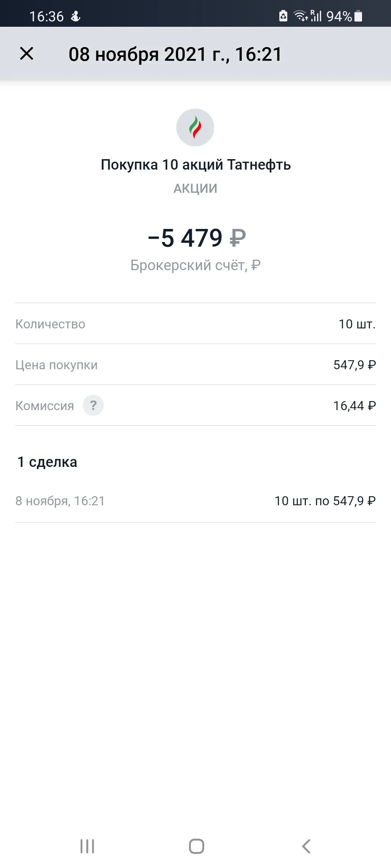Tap the Количество row

coord(195,324)
